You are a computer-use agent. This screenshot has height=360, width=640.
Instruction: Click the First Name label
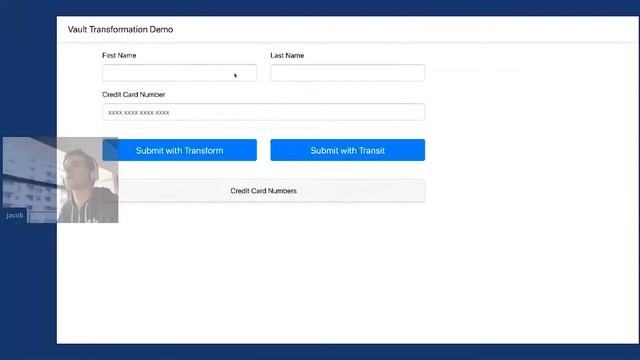119,56
